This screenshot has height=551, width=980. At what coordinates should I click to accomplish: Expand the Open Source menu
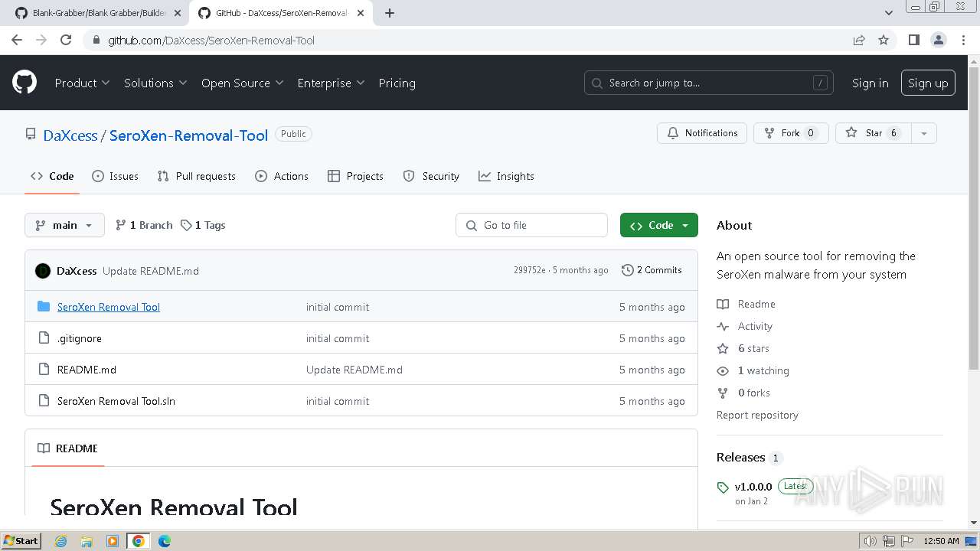[x=242, y=83]
